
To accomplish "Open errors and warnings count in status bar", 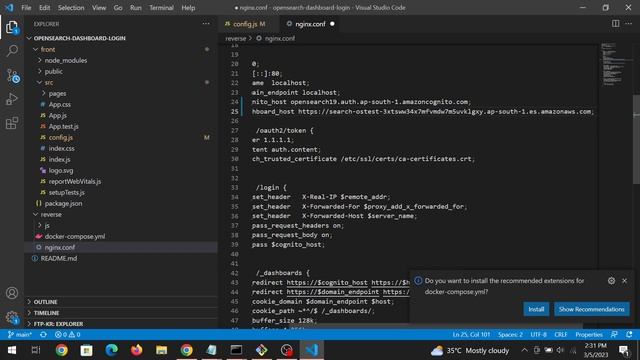I will click(x=68, y=334).
